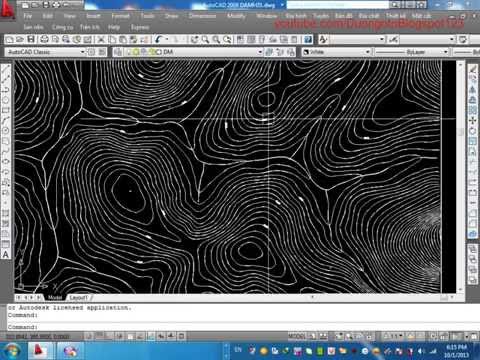Open the dimension style dropdown
Image resolution: width=480 pixels, height=360 pixels.
coord(452,40)
